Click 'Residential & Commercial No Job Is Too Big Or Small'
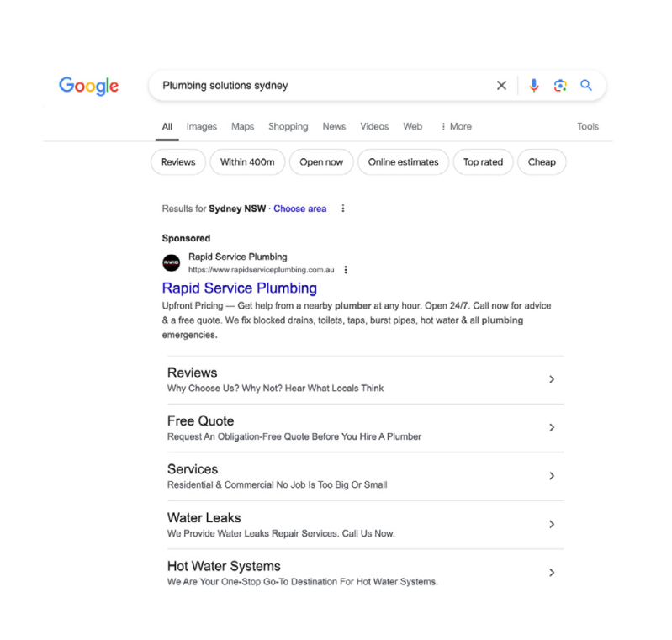Viewport: 672px width, 640px height. (277, 484)
